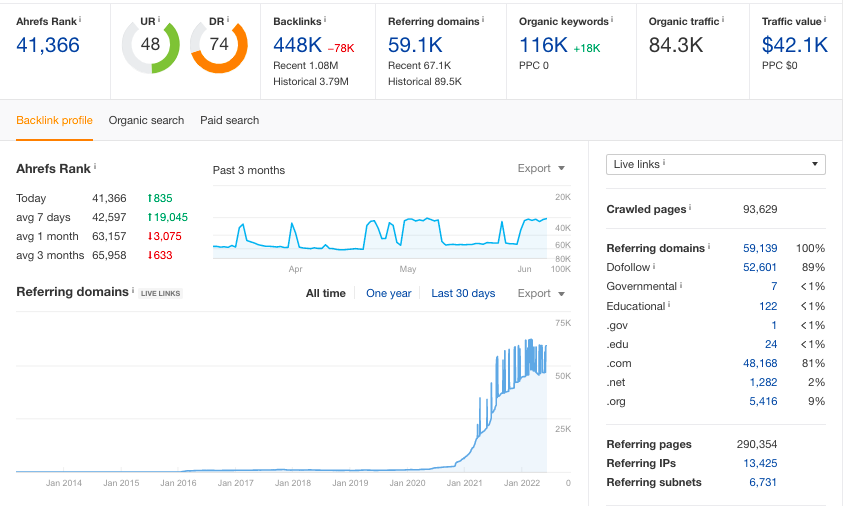Click the .gov count 1
The width and height of the screenshot is (848, 506).
click(774, 325)
